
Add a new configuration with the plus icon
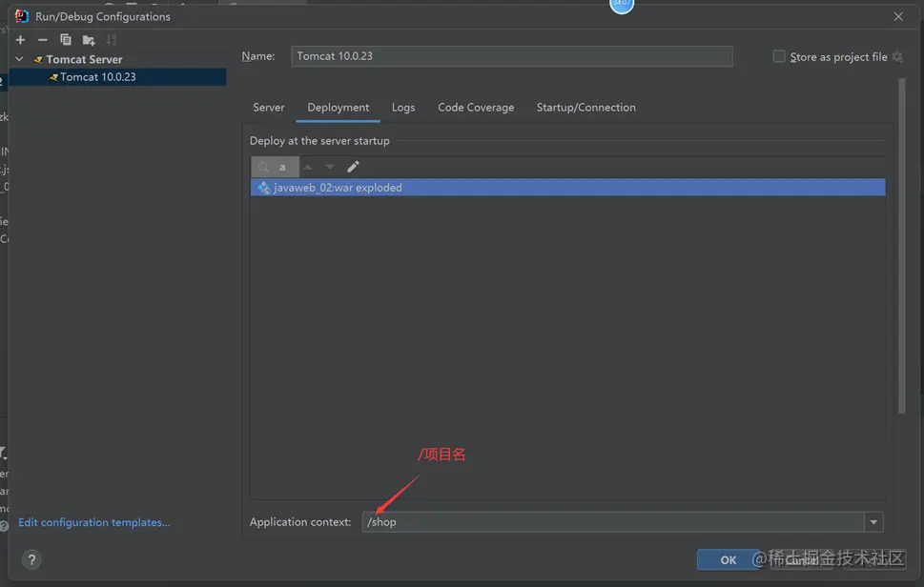click(x=21, y=39)
